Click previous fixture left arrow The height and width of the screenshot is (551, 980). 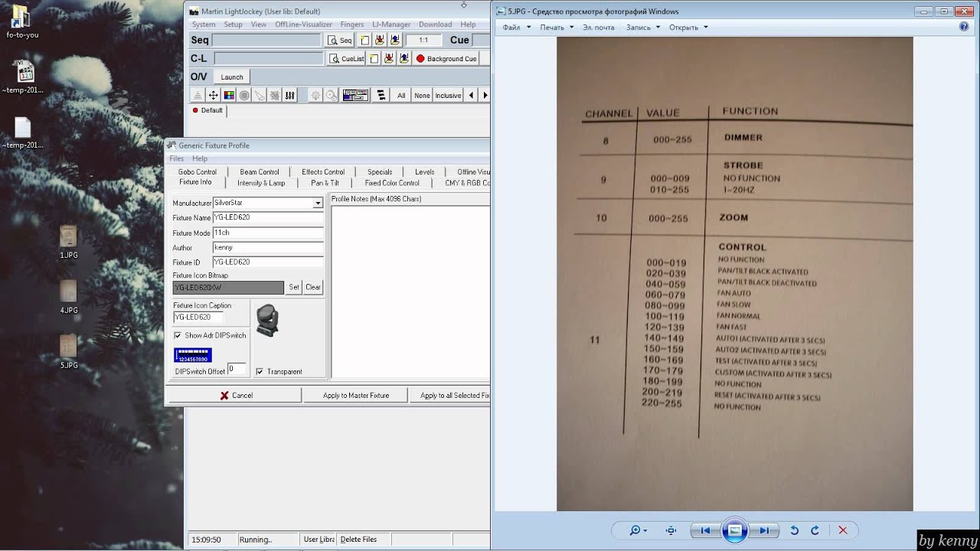coord(471,96)
